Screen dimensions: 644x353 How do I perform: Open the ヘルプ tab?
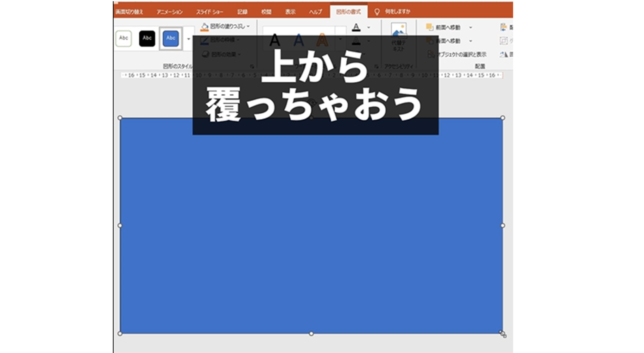tap(315, 12)
